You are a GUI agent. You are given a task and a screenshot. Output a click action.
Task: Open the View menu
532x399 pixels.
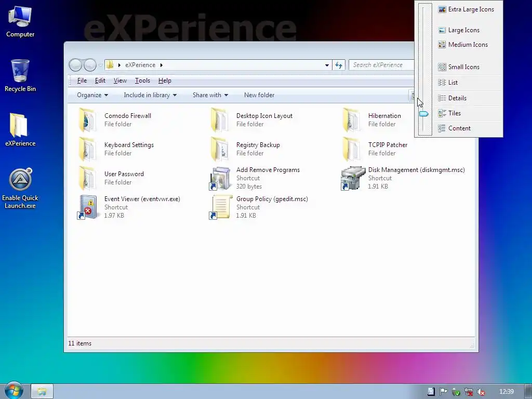point(120,81)
